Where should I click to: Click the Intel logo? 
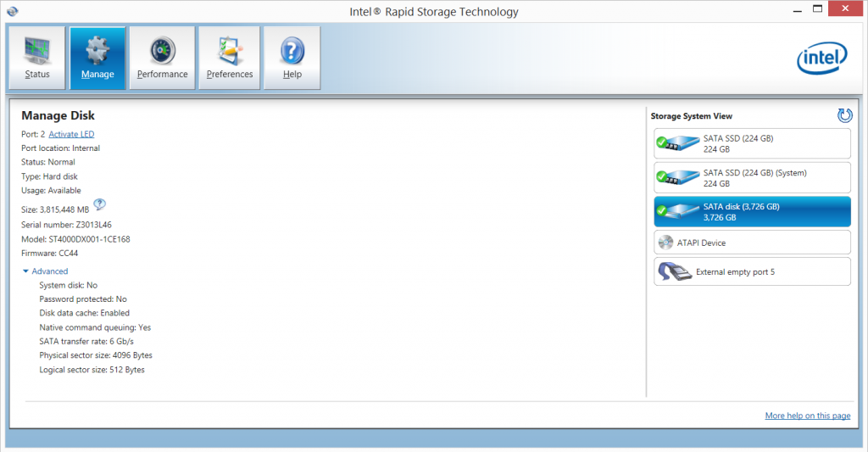point(821,59)
